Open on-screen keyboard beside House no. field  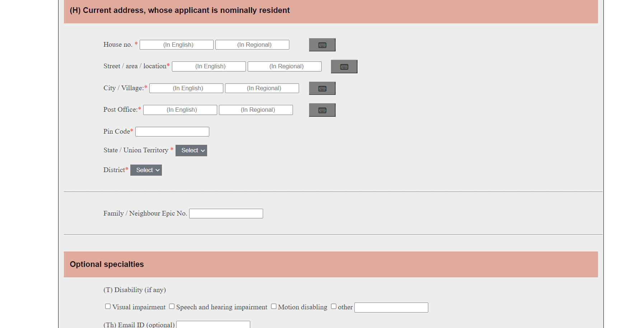coord(322,45)
